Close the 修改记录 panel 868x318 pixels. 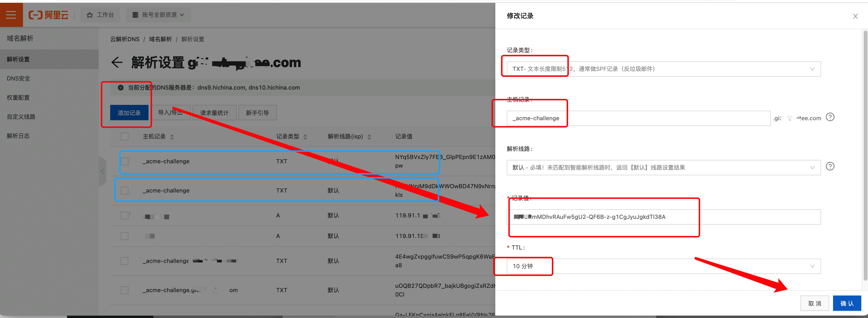coord(855,16)
